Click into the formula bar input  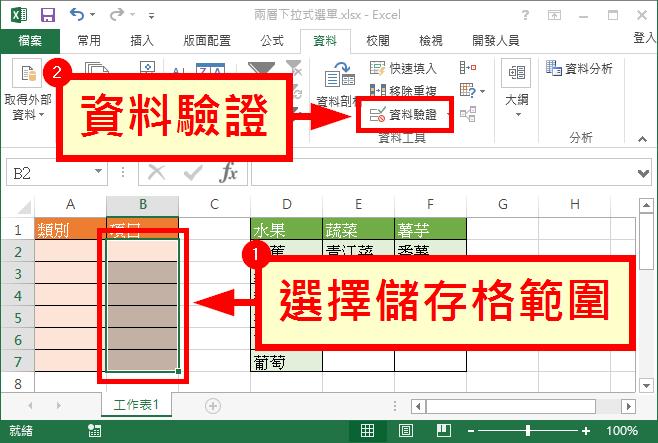click(x=443, y=172)
